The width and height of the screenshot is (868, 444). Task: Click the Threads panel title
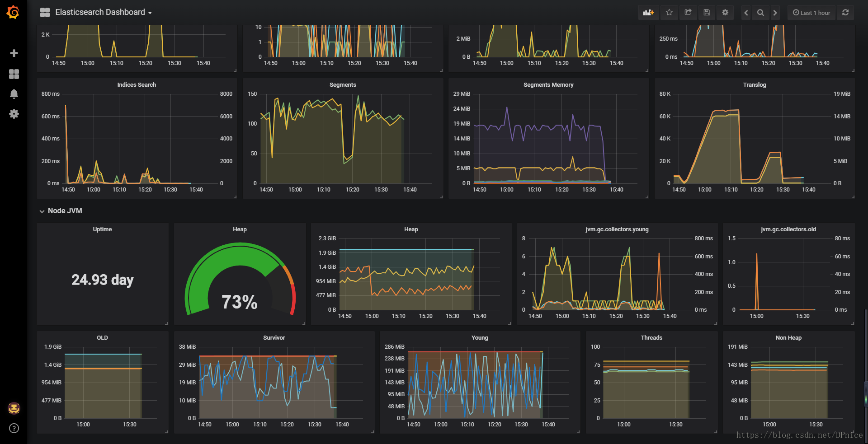pyautogui.click(x=651, y=338)
